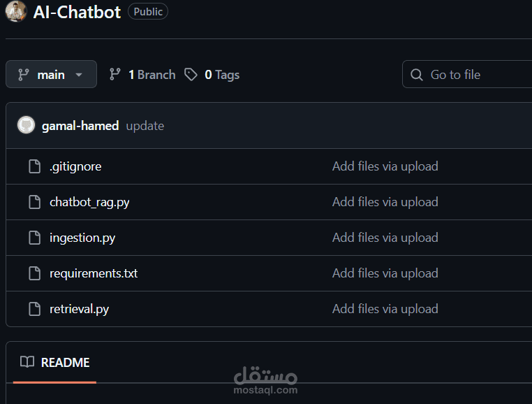Click the file icon next to .gitignore
The image size is (532, 404).
click(35, 166)
